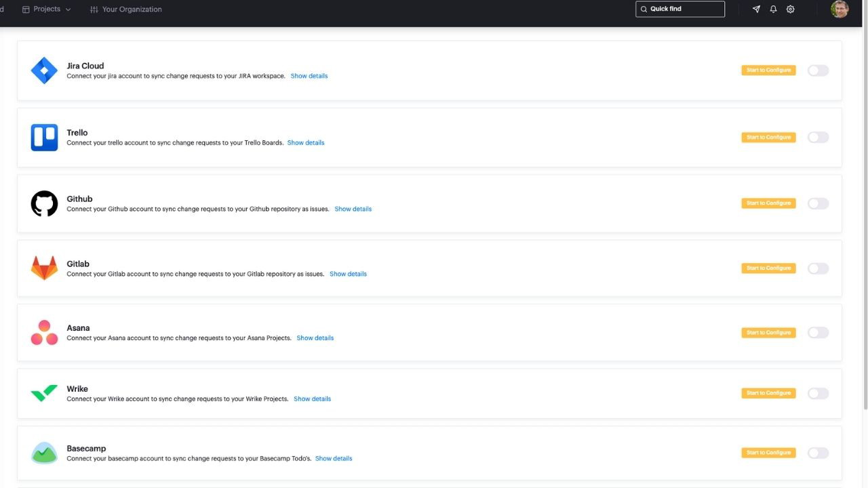Expand Show details for Gitlab
This screenshot has width=868, height=488.
tap(348, 274)
